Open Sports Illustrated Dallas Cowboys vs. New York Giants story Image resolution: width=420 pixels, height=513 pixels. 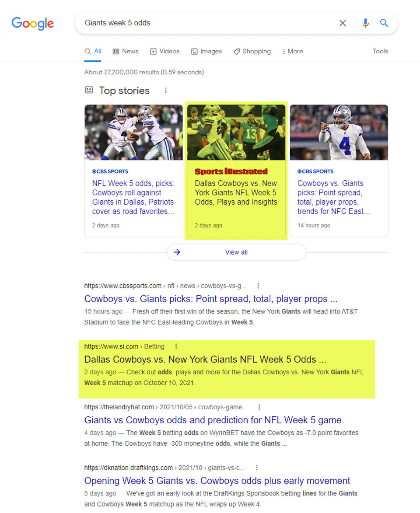click(x=236, y=193)
